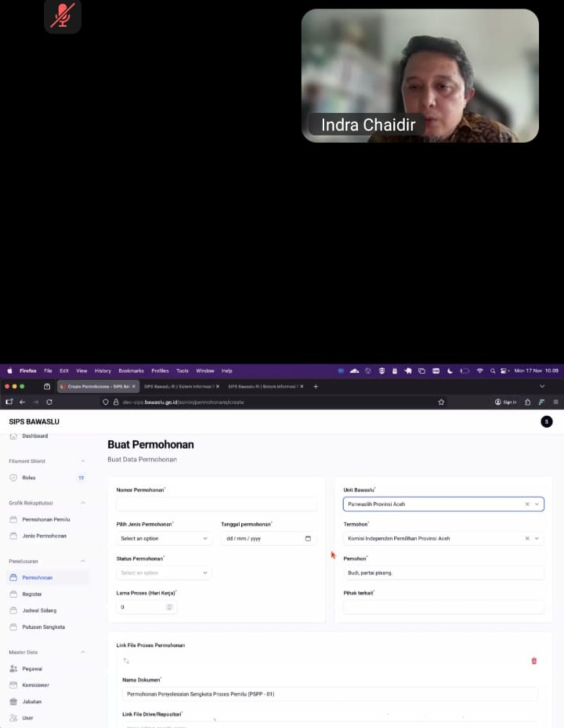Image resolution: width=564 pixels, height=728 pixels.
Task: Open the Pegawai page from the sidebar
Action: click(x=32, y=668)
